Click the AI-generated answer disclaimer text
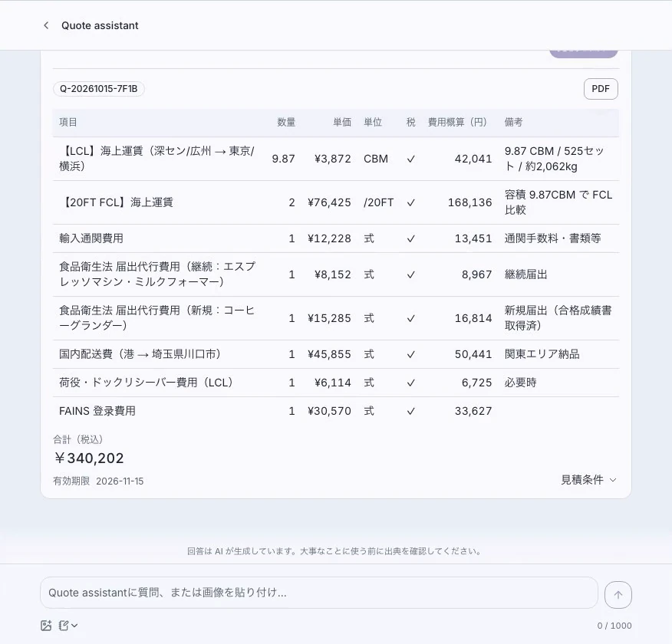Image resolution: width=672 pixels, height=644 pixels. (334, 551)
